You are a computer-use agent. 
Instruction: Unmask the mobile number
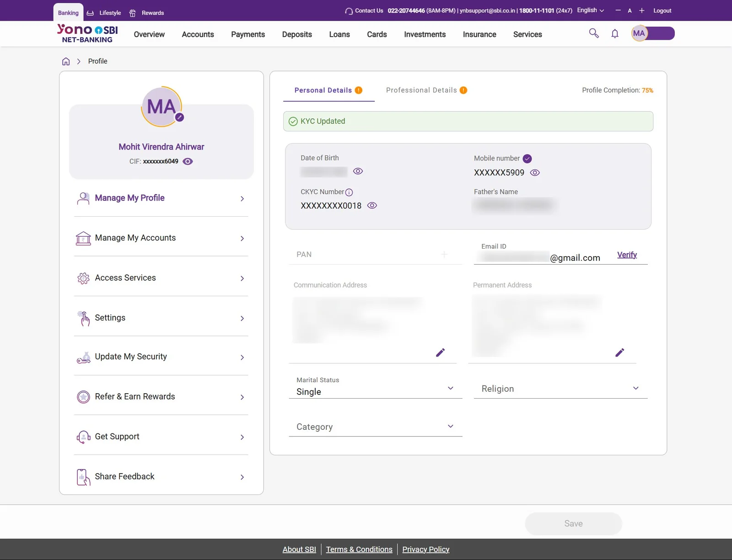[x=535, y=173]
